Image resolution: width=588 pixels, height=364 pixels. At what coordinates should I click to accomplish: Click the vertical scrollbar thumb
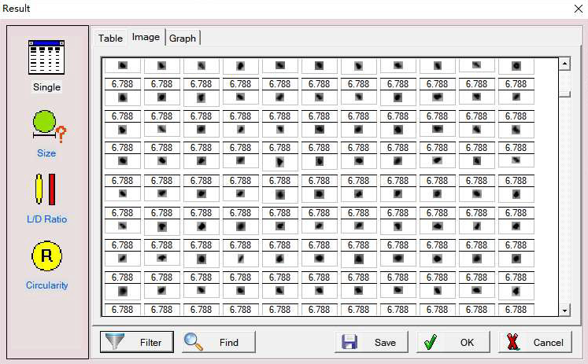point(564,94)
